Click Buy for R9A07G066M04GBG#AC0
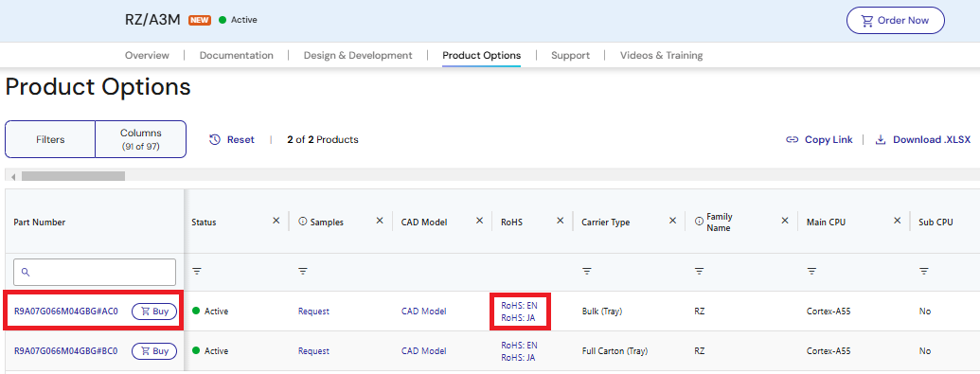This screenshot has width=980, height=374. click(153, 311)
